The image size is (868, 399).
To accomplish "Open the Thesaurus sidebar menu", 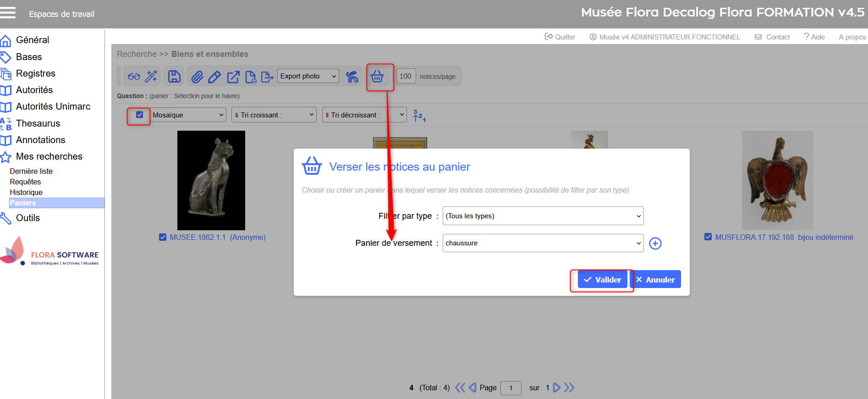I will (38, 123).
